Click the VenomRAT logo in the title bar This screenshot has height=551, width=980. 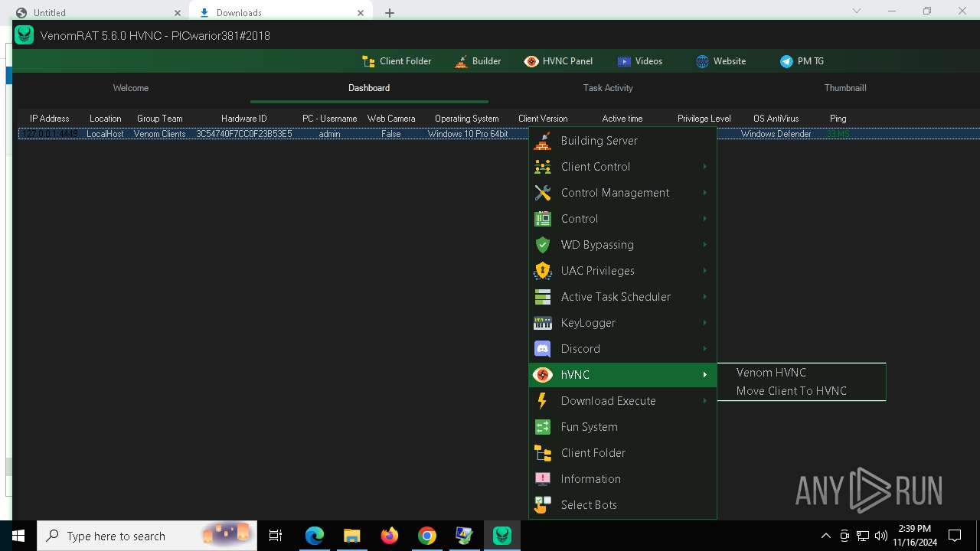click(x=24, y=35)
